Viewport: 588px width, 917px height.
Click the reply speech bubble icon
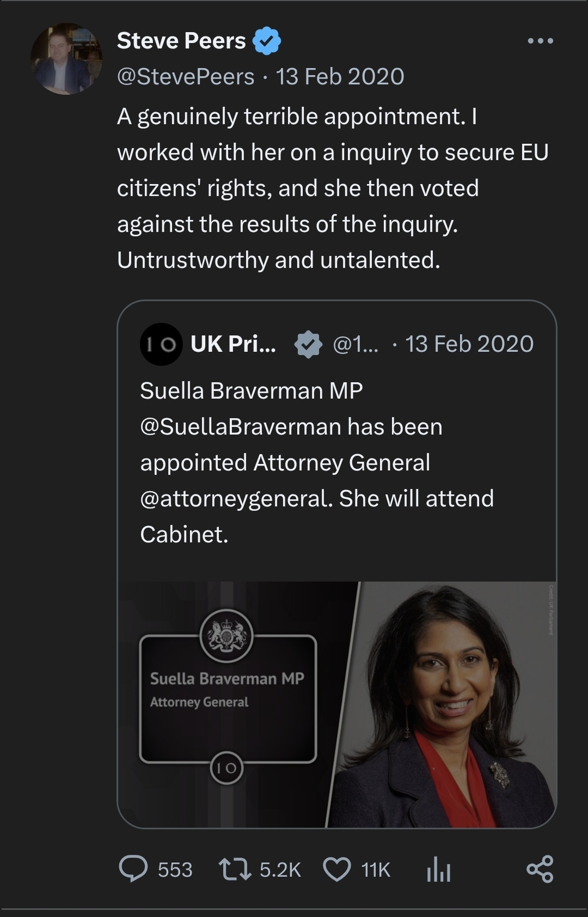[x=133, y=869]
